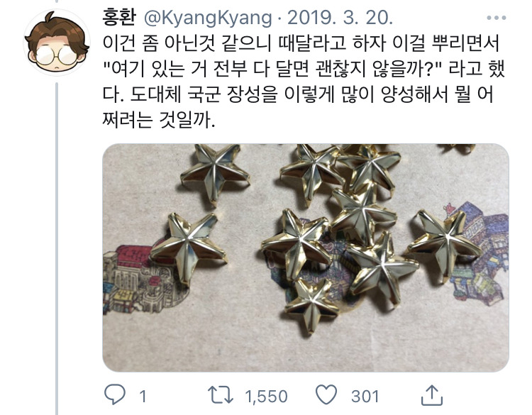532x415 pixels.
Task: Open the tweet text starting with 이건 좀
Action: (x=304, y=82)
